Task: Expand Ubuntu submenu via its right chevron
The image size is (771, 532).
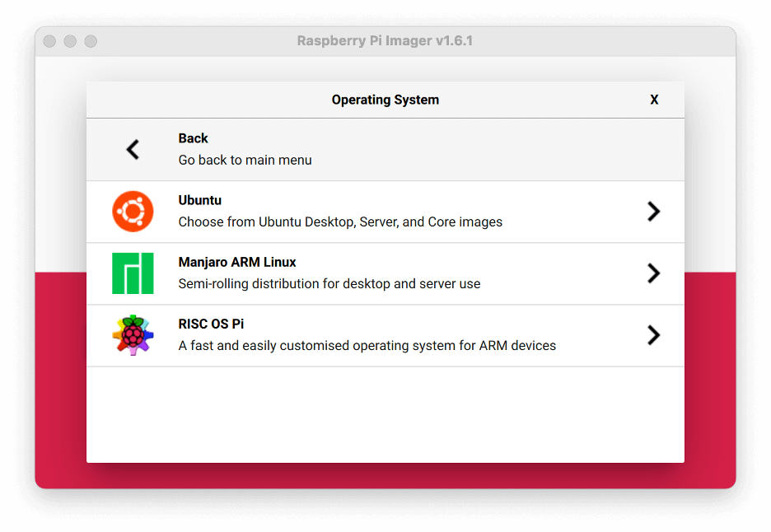Action: tap(653, 212)
